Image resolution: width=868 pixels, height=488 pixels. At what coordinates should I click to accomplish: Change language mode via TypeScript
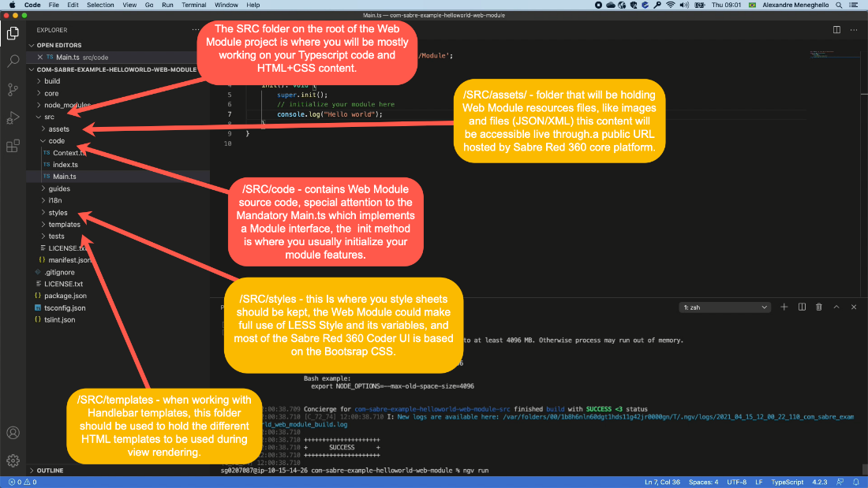(x=788, y=482)
